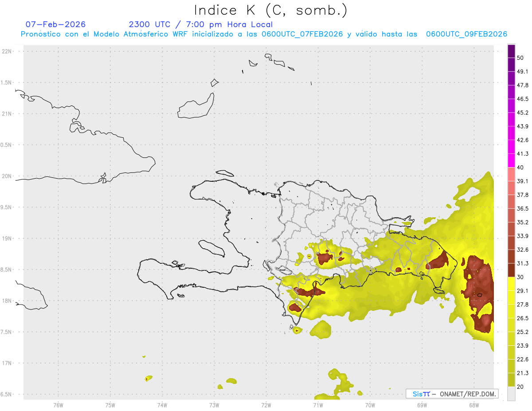Click the colorbar value "37.8"
Viewport: 532px width, 411px height.
click(523, 195)
